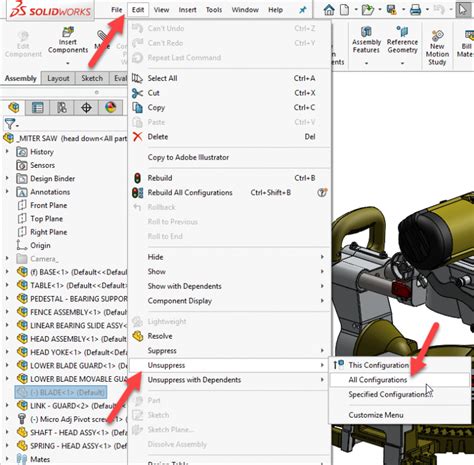This screenshot has height=465, width=474.
Task: Click Resolve in Edit menu
Action: (230, 336)
